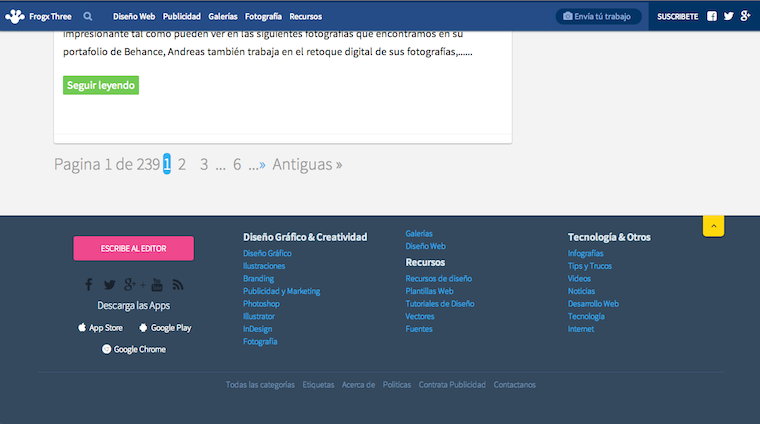This screenshot has height=424, width=760.
Task: Open the footer RSS feed icon
Action: [x=177, y=285]
